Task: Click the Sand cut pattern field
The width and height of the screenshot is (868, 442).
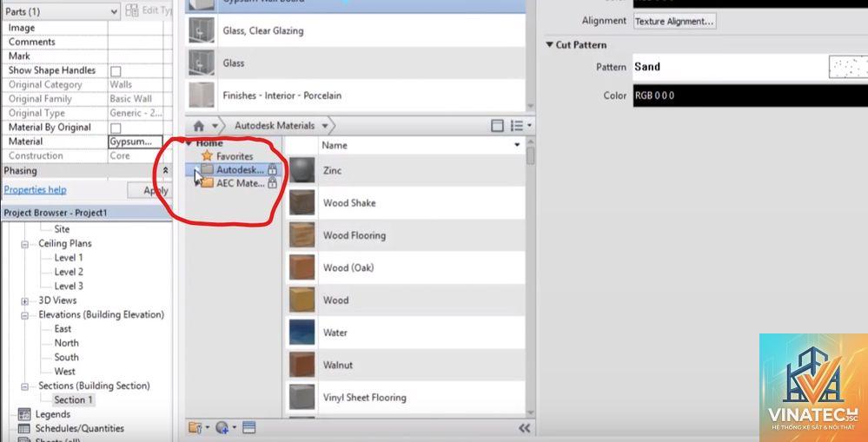Action: click(x=730, y=67)
